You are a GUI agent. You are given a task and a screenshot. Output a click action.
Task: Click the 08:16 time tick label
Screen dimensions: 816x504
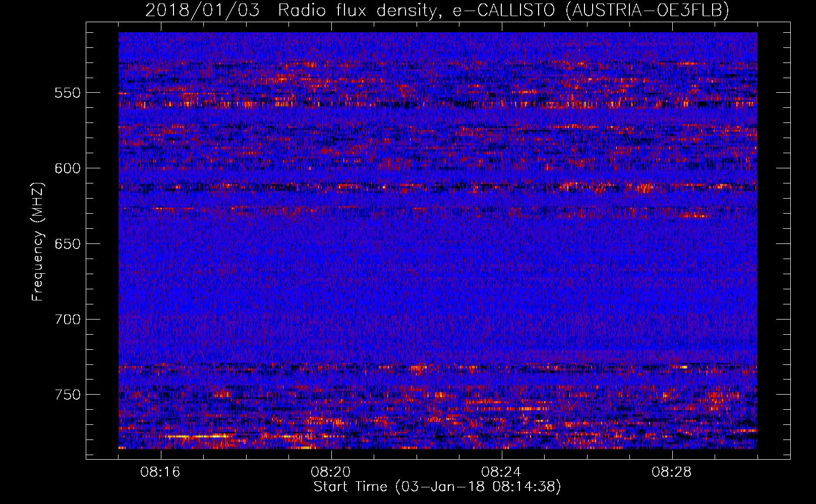(160, 472)
